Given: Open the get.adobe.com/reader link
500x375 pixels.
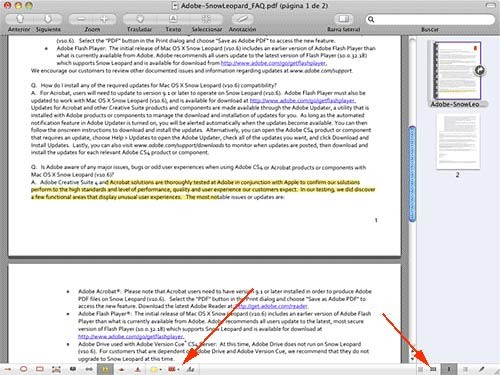Looking at the screenshot, I should click(x=271, y=306).
